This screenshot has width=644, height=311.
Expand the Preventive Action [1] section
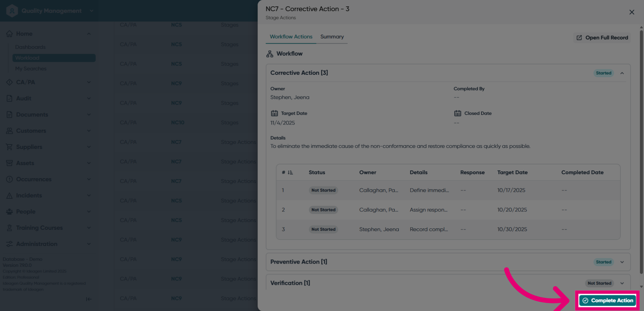[x=622, y=262]
